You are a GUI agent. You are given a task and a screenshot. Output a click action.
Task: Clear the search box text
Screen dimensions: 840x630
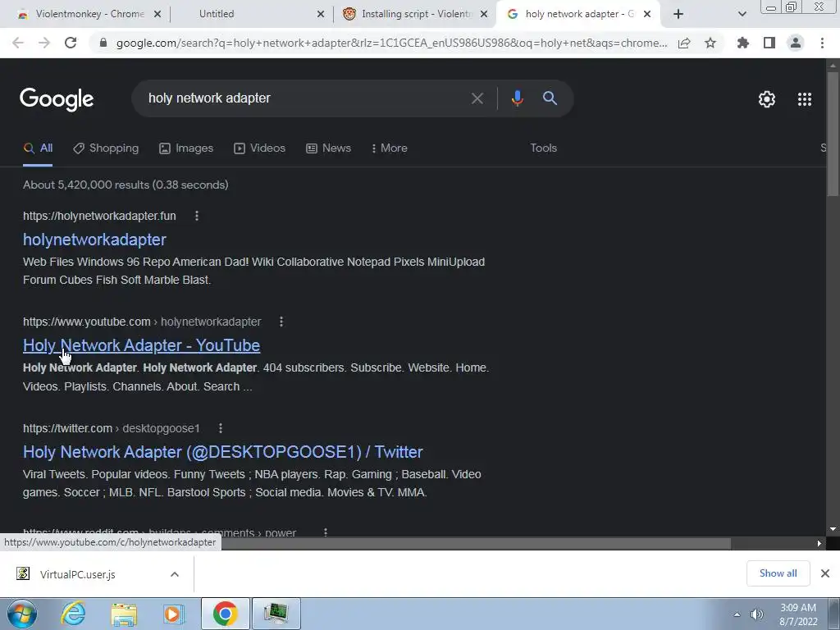coord(477,98)
